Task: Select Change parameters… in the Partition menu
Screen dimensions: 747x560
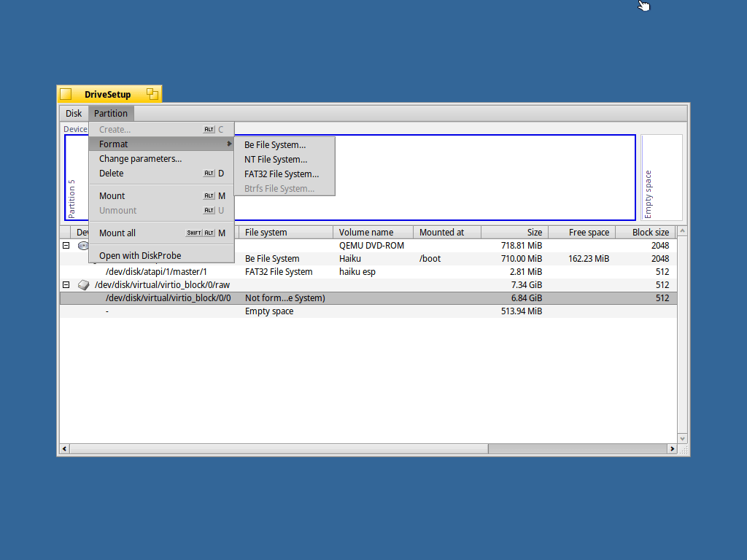Action: [x=161, y=158]
